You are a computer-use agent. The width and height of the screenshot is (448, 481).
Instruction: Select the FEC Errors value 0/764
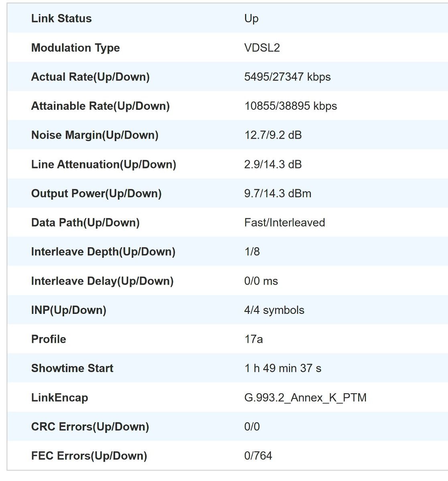pyautogui.click(x=258, y=456)
